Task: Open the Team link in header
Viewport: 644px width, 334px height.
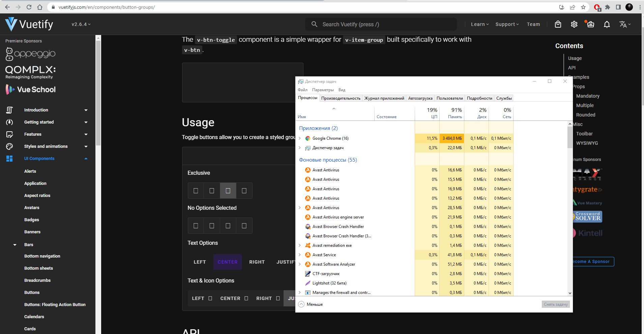Action: 533,24
